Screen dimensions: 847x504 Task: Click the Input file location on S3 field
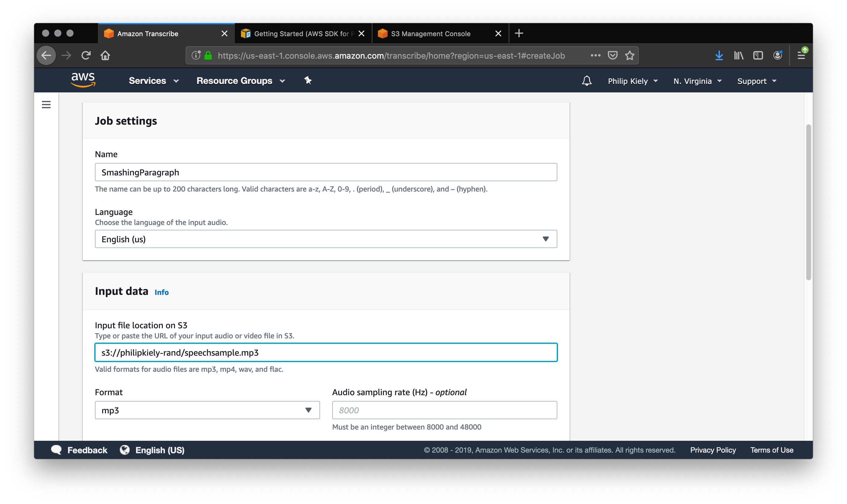click(326, 352)
